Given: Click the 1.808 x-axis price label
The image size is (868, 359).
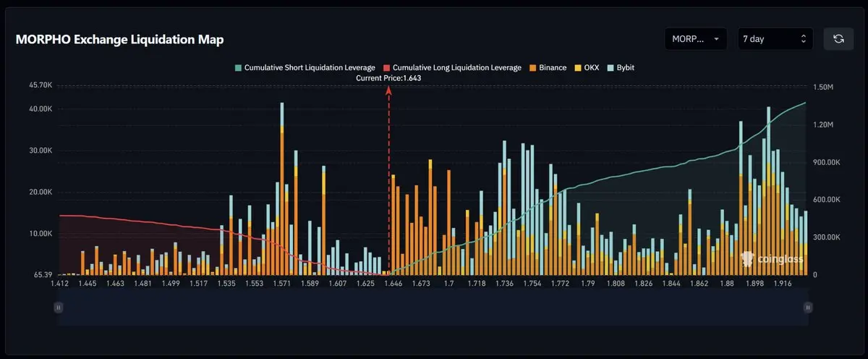Looking at the screenshot, I should coord(616,284).
